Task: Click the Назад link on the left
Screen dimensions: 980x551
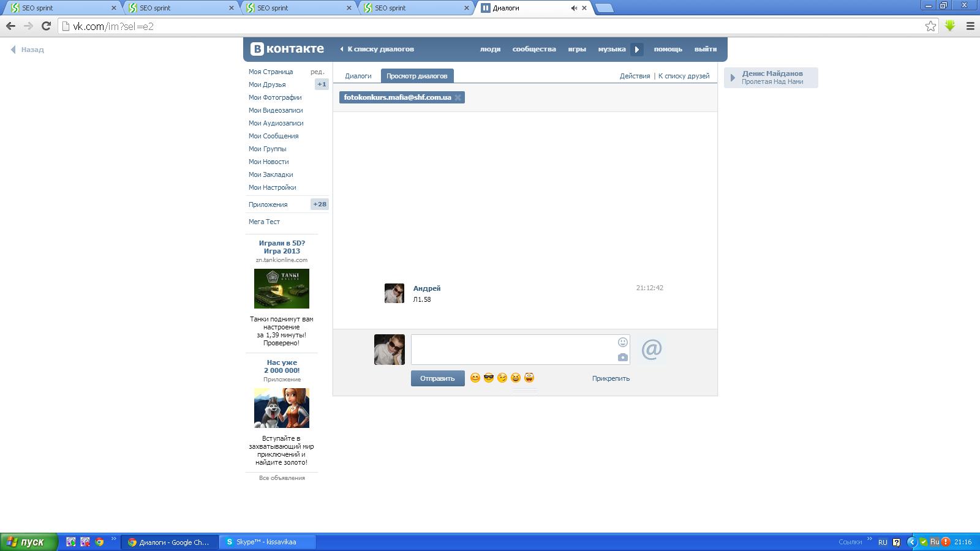Action: coord(28,50)
